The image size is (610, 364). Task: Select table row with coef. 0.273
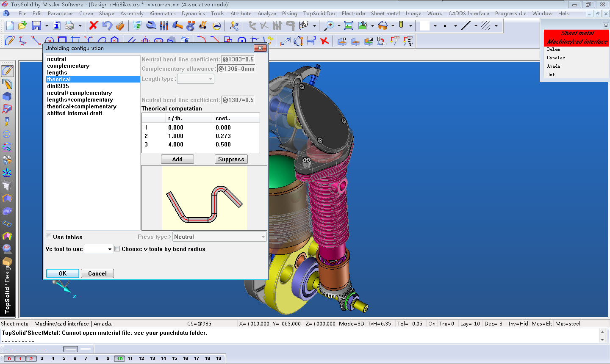point(200,136)
